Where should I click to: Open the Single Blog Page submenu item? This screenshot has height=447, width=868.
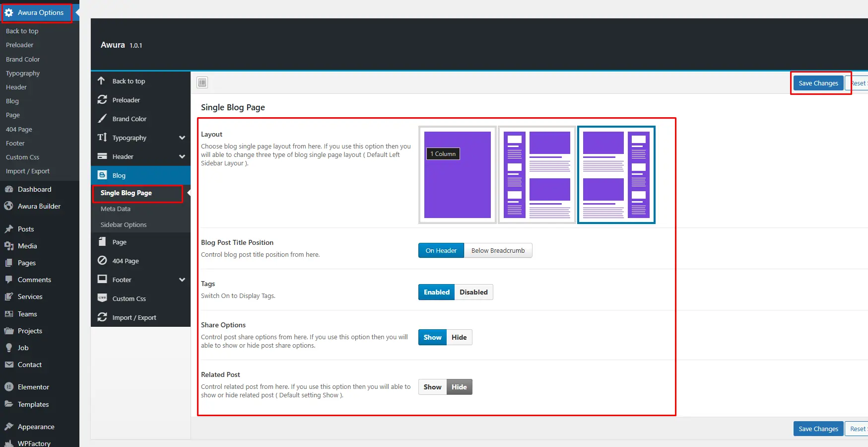pyautogui.click(x=126, y=193)
